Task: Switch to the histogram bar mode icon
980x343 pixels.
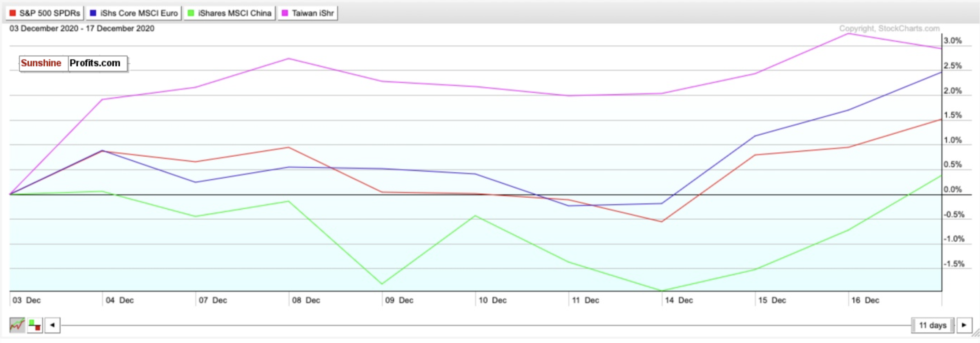Action: [35, 325]
